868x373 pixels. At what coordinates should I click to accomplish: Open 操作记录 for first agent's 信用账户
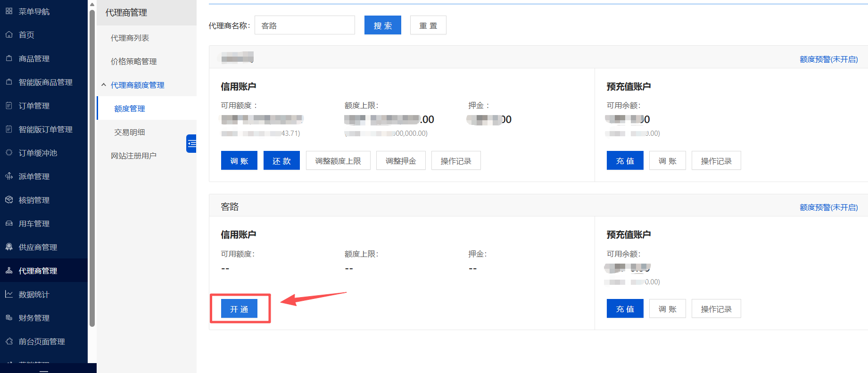[x=456, y=160]
